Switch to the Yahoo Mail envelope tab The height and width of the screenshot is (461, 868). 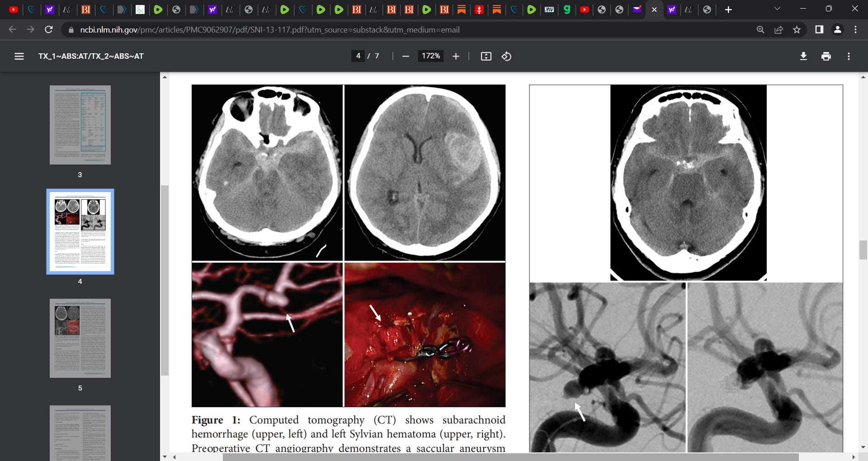click(637, 9)
